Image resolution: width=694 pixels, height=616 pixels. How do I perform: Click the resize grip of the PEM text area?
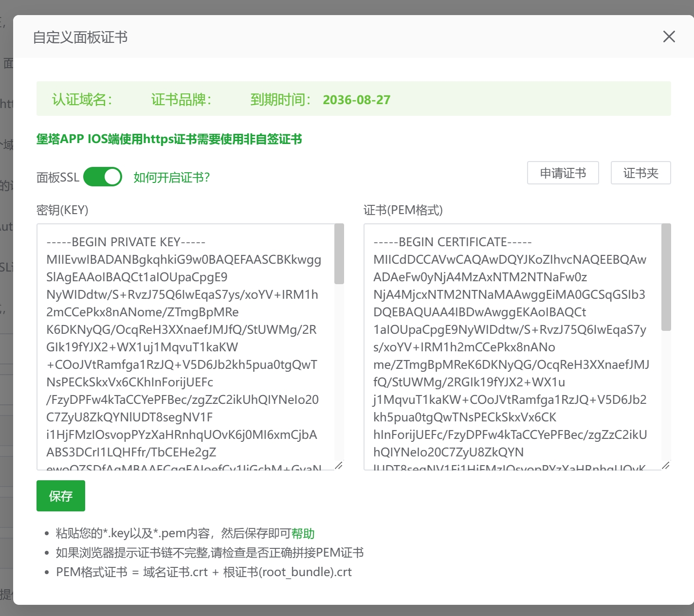[x=666, y=465]
